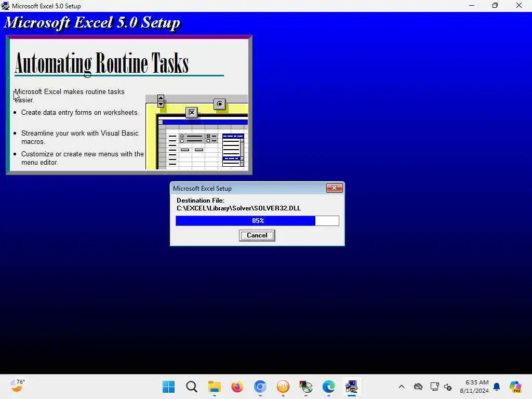
Task: Open the Windows Start menu
Action: [169, 387]
